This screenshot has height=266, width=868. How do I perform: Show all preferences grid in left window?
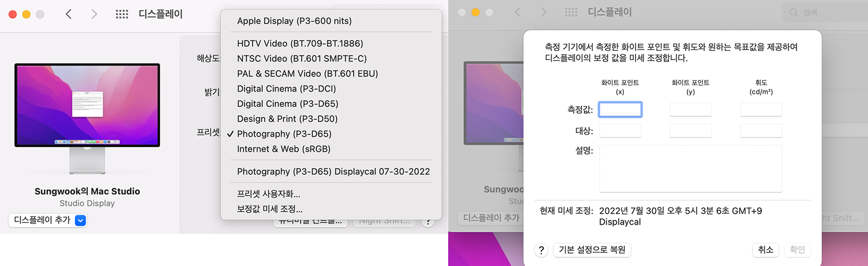(x=122, y=14)
